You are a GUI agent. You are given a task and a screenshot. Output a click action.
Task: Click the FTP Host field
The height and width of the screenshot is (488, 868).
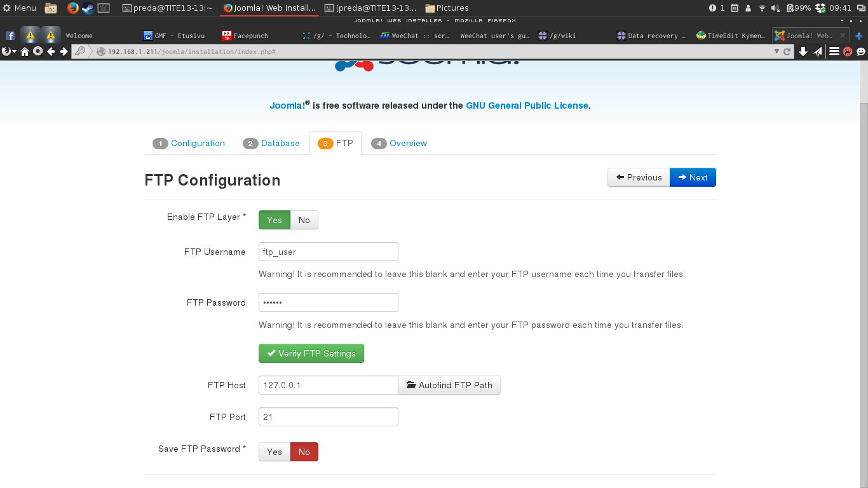329,385
